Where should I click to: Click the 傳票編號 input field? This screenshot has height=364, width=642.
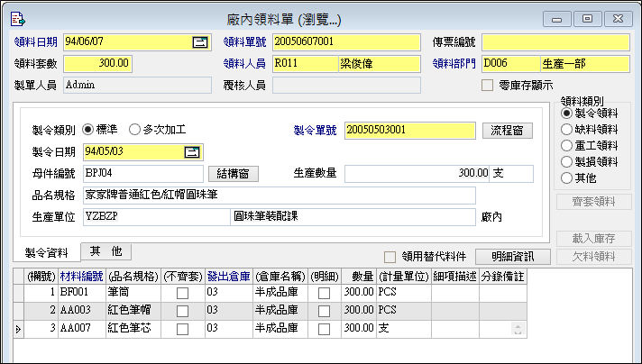pyautogui.click(x=555, y=41)
